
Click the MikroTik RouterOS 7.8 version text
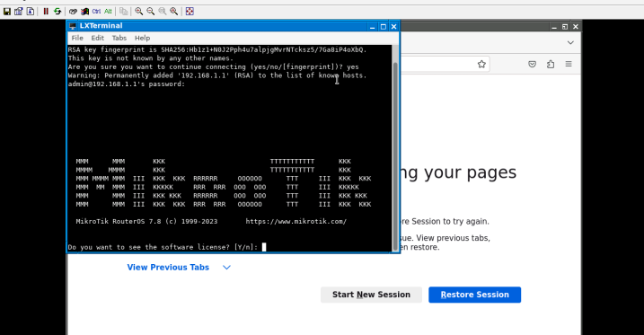pos(146,221)
